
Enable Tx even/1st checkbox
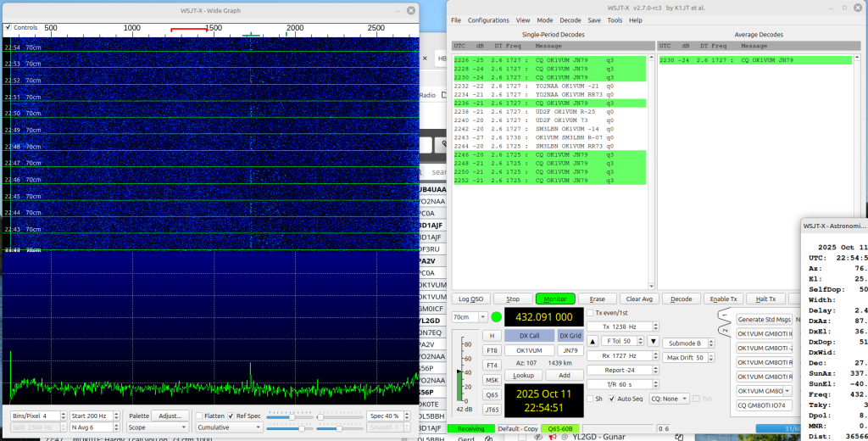point(590,313)
